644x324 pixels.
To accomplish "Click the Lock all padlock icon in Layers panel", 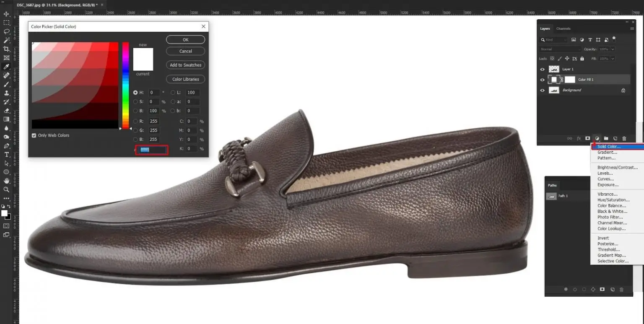I will pyautogui.click(x=582, y=59).
